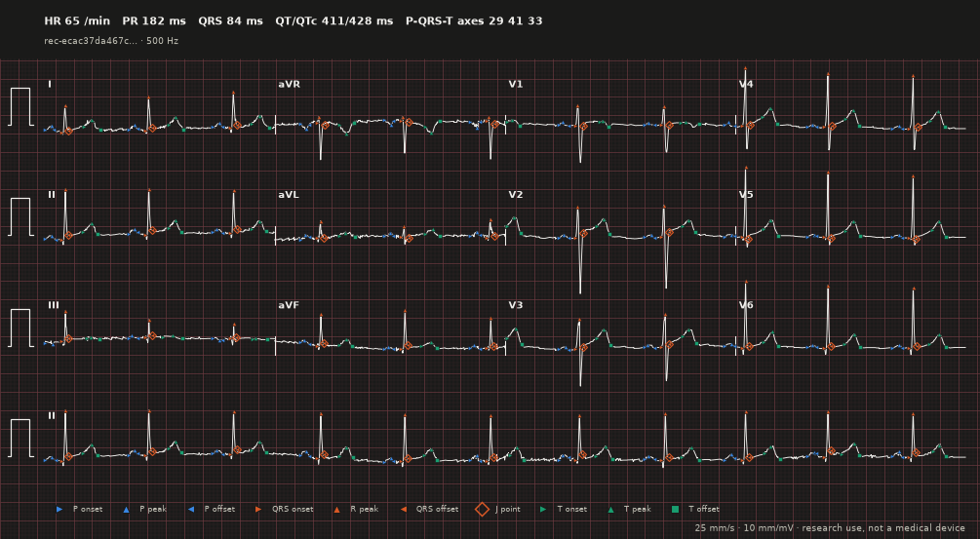Click the green T onset legend marker
The width and height of the screenshot is (980, 539).
[543, 509]
